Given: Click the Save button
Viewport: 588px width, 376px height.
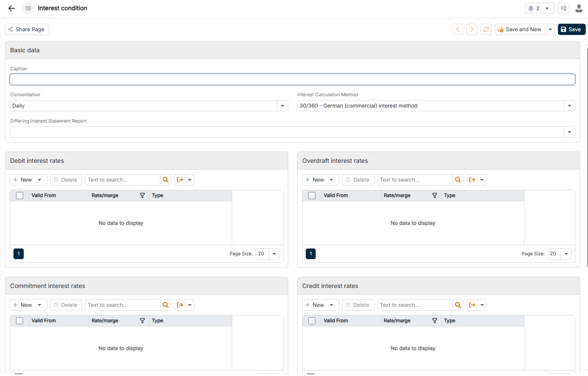Looking at the screenshot, I should pos(571,29).
